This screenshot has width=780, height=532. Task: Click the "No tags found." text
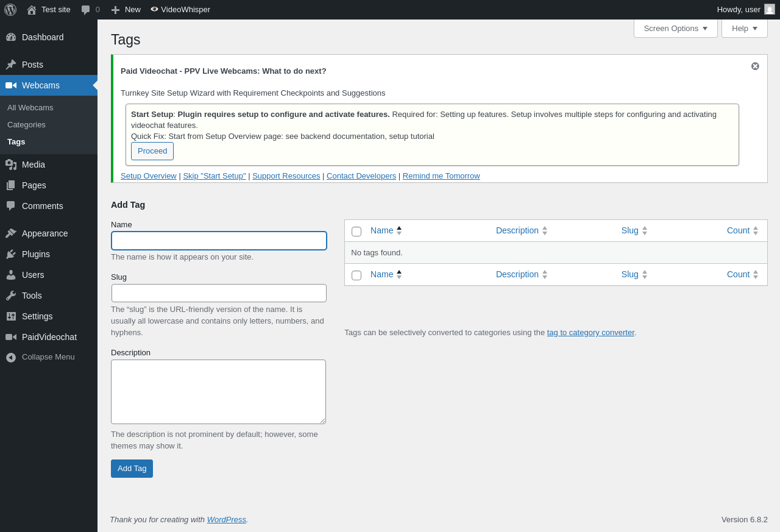click(377, 252)
